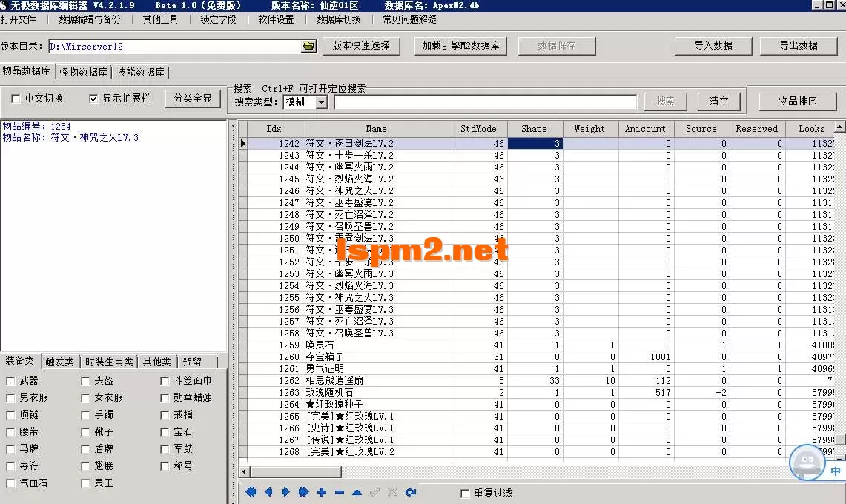Jump to the first record with the navigation arrow
This screenshot has height=504, width=846.
tap(251, 491)
